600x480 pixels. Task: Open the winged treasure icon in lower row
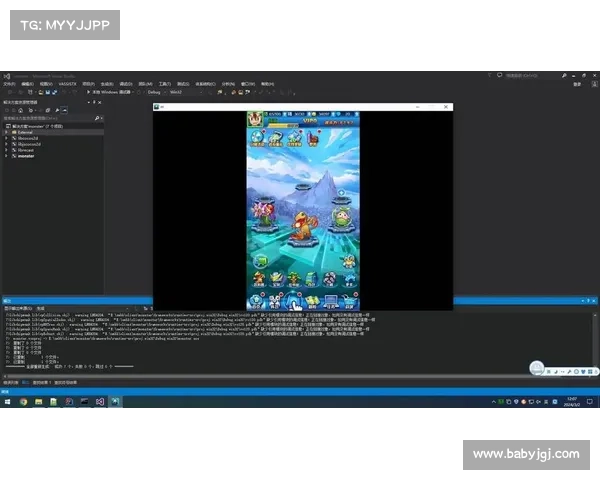(277, 279)
